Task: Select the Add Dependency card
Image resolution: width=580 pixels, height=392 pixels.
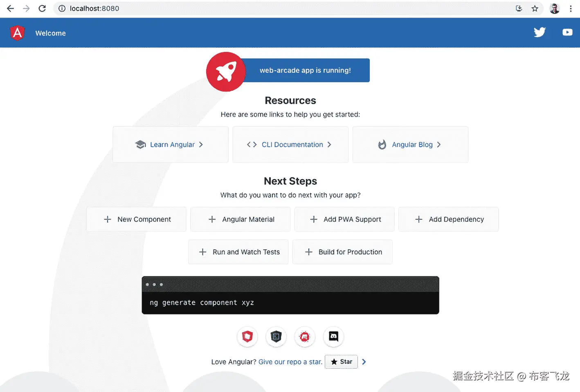Action: pyautogui.click(x=449, y=219)
